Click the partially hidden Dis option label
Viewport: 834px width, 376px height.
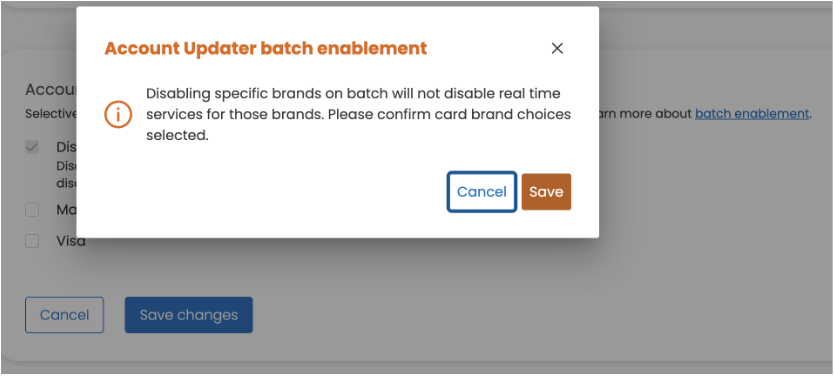[66, 147]
